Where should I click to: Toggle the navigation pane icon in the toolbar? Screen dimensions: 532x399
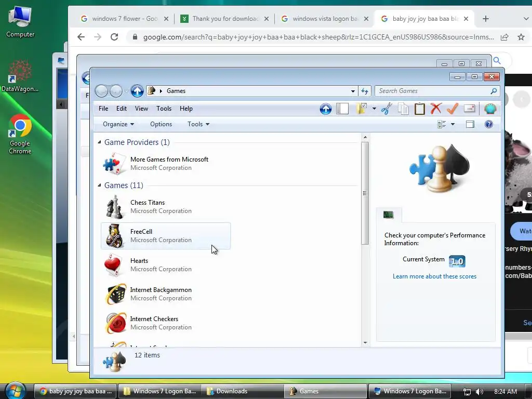tap(342, 109)
